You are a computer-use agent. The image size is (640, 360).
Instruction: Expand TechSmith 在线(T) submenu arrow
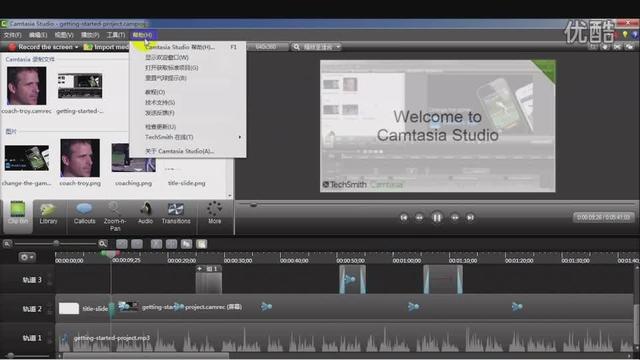point(240,137)
